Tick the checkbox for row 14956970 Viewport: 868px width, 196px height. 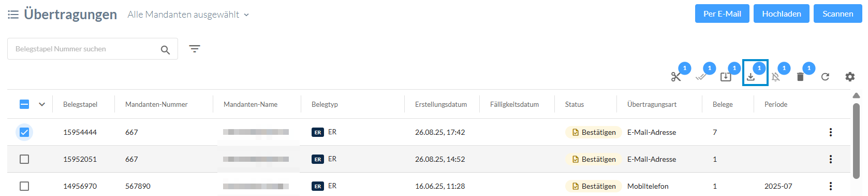[x=24, y=186]
